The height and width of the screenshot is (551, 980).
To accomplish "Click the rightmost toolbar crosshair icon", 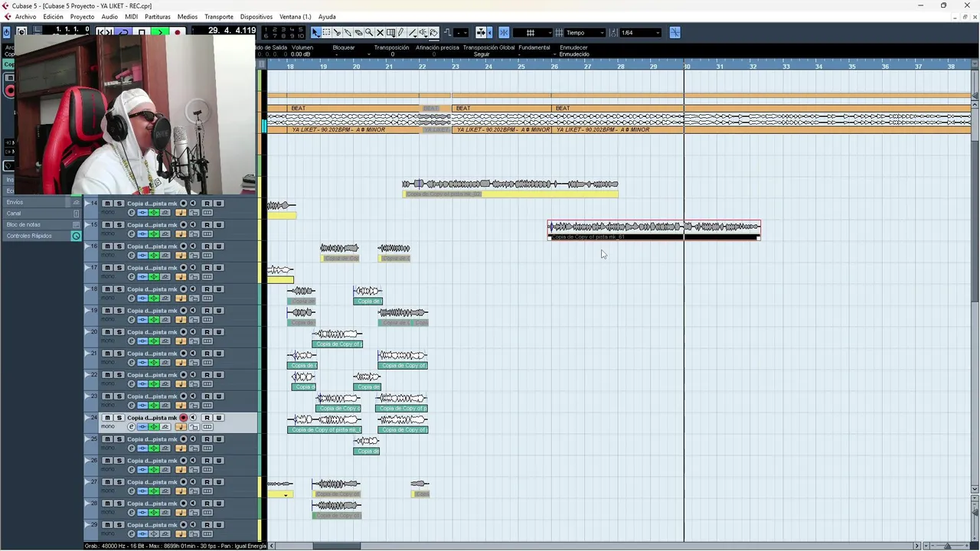I will 675,32.
